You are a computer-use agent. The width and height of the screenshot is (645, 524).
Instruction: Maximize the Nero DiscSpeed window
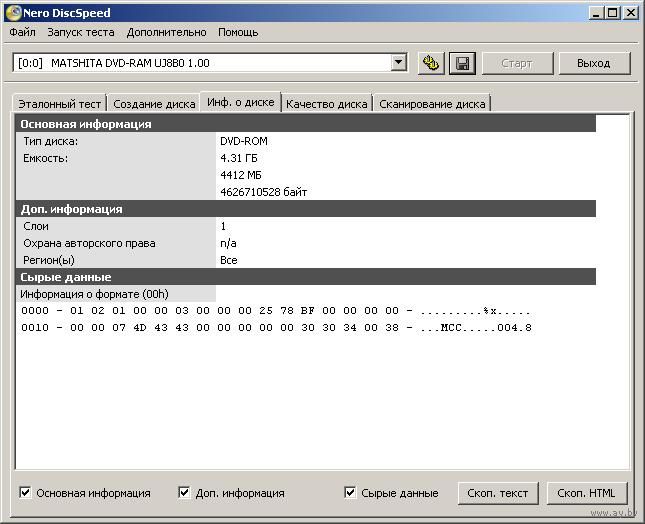613,13
